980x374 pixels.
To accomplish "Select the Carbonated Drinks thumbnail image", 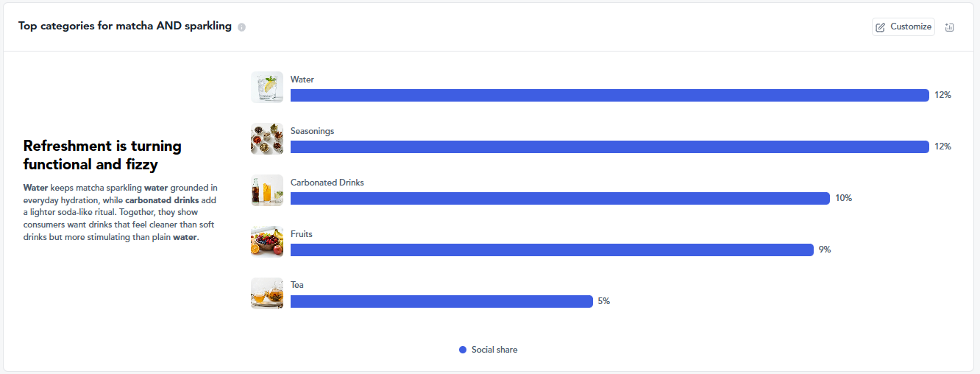I will click(x=267, y=191).
